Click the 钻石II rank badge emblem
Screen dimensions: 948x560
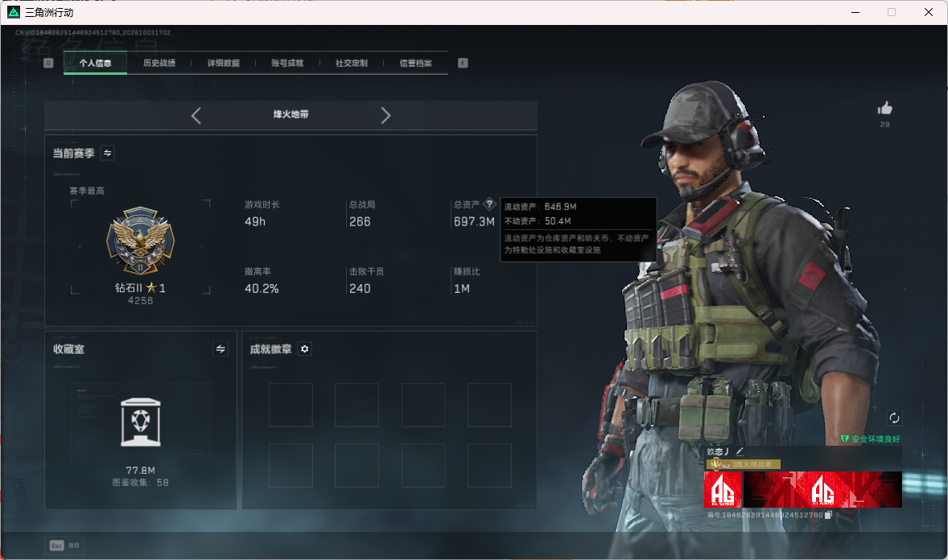tap(140, 241)
